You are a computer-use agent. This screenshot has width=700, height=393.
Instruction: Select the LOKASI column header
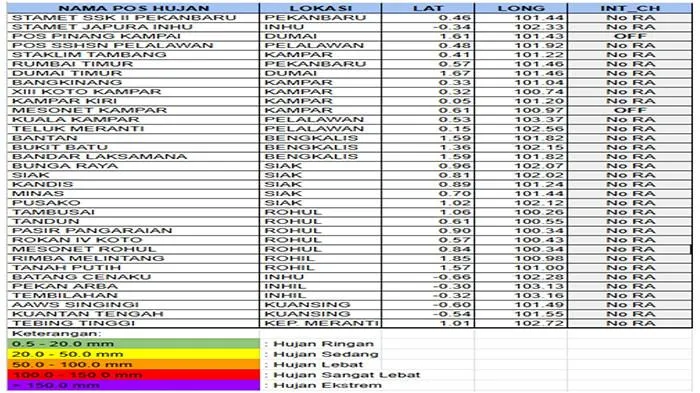click(x=321, y=8)
